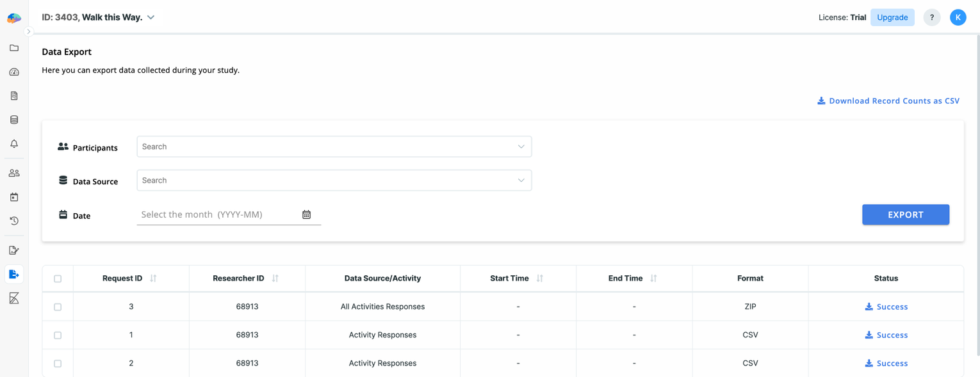Click Success to download the ZIP export
This screenshot has width=980, height=377.
click(886, 307)
